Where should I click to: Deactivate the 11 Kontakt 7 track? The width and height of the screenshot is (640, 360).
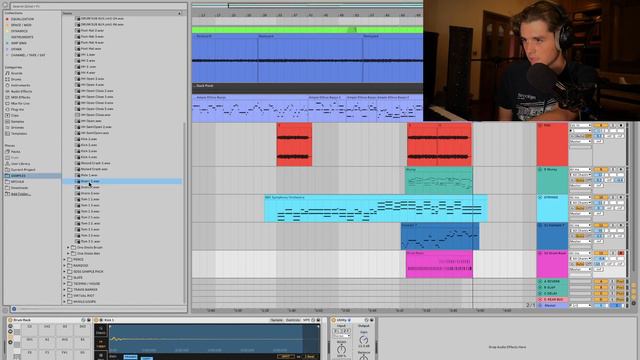tap(600, 225)
